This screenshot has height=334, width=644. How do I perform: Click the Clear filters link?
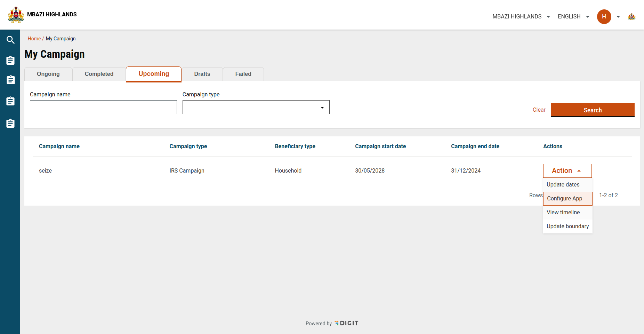(x=539, y=110)
